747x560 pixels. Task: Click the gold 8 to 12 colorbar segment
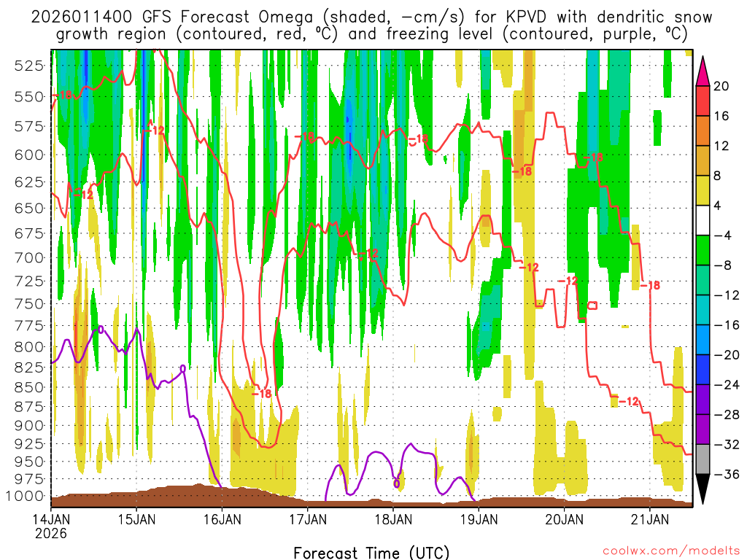pyautogui.click(x=703, y=160)
